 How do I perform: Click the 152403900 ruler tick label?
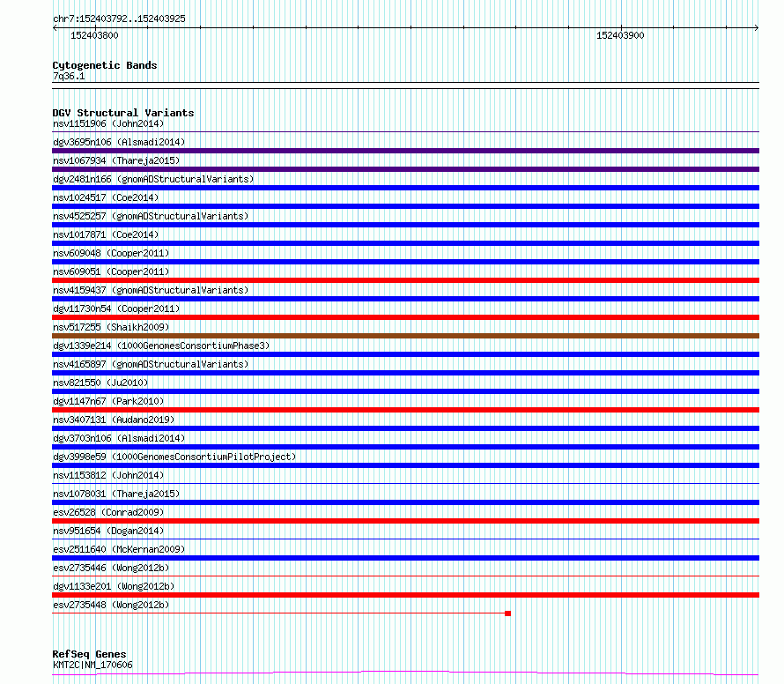click(x=620, y=35)
